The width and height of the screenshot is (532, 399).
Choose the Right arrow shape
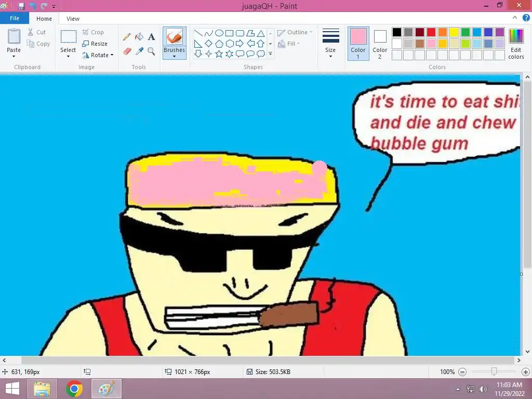(240, 44)
